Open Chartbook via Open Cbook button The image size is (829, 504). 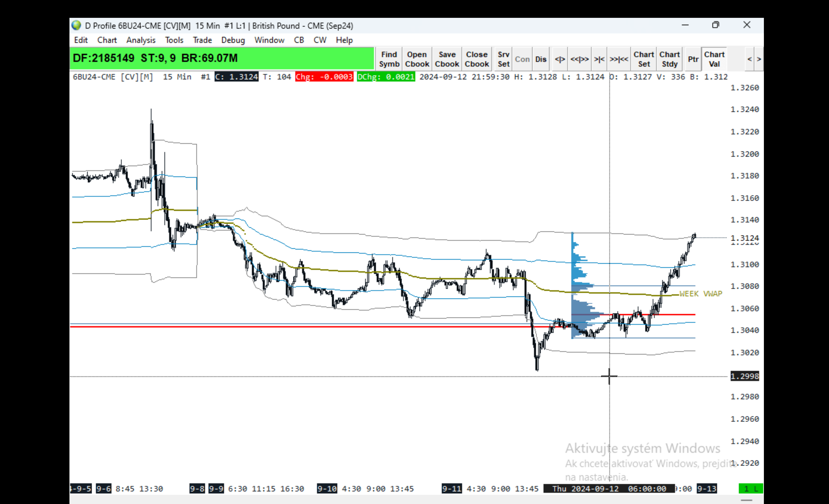click(x=417, y=59)
